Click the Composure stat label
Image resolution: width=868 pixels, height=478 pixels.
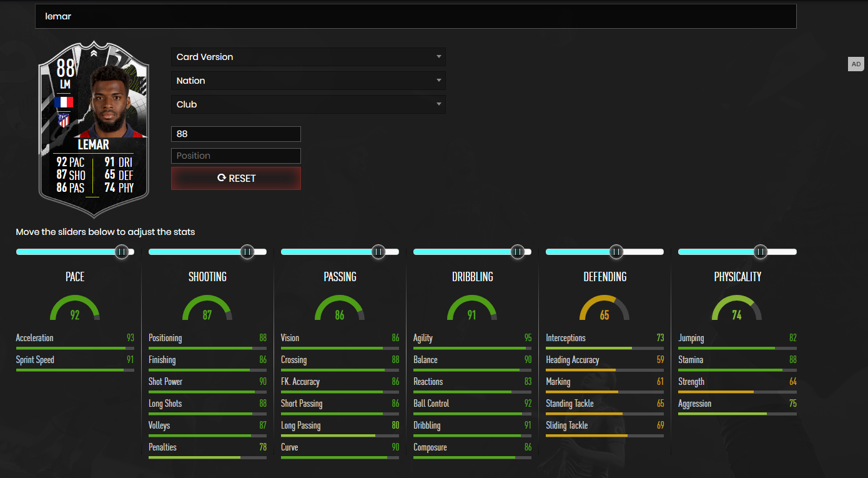point(430,447)
